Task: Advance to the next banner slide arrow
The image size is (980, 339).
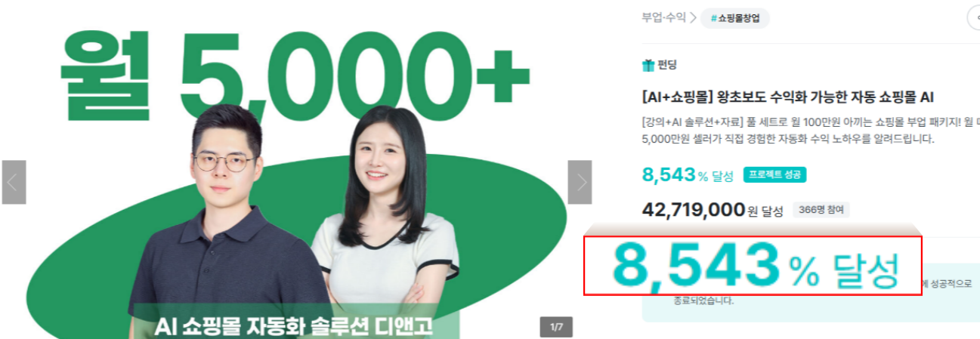Action: pyautogui.click(x=580, y=182)
